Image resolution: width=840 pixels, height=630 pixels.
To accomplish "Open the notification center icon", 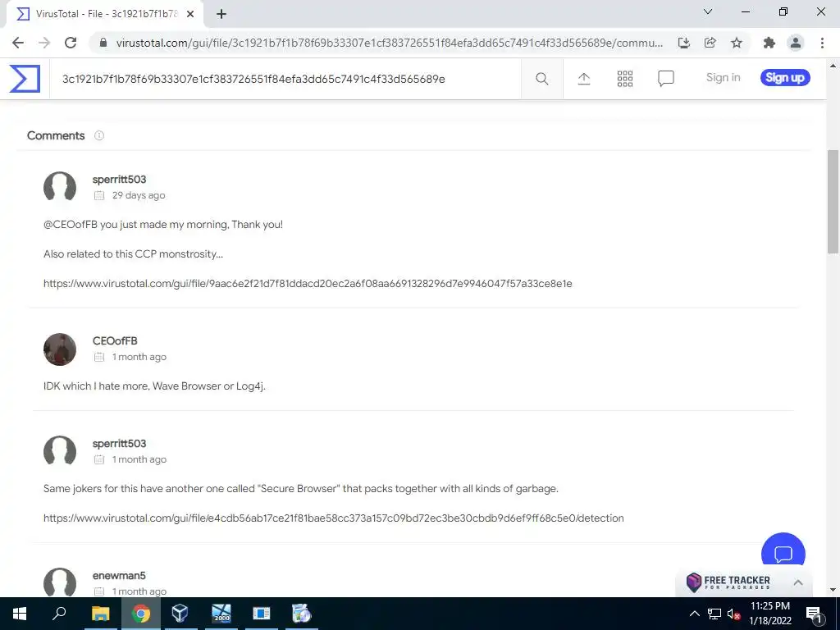I will [x=815, y=614].
